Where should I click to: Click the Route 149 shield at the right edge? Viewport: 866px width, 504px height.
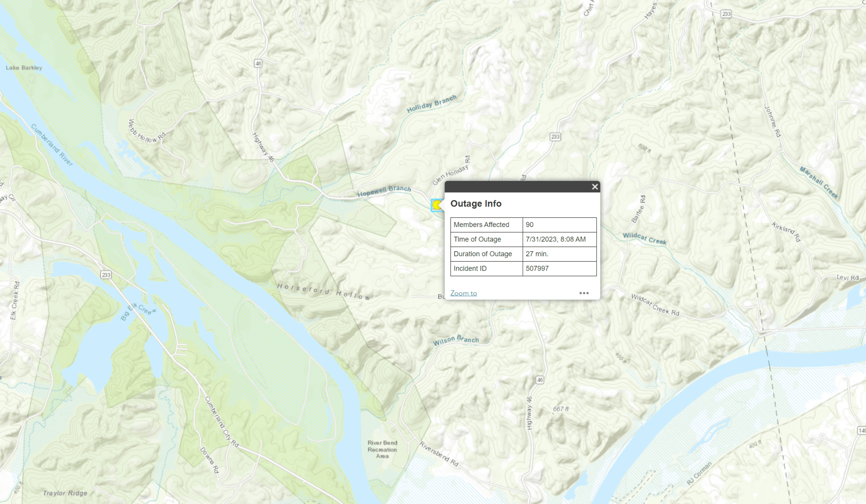tap(862, 430)
